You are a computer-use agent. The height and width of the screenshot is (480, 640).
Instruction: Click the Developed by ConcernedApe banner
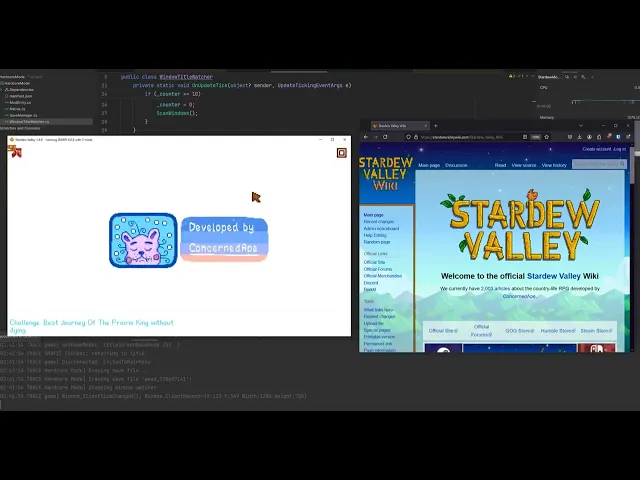pos(224,239)
